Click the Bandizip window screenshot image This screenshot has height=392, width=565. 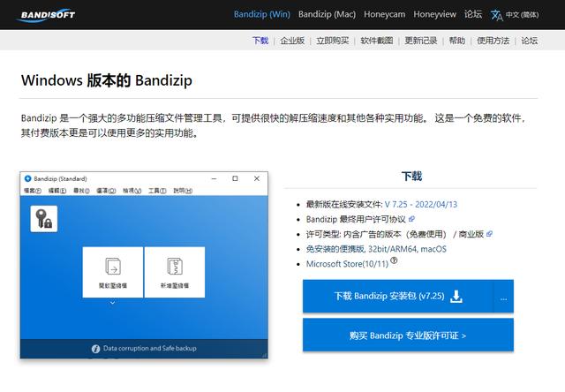pos(144,265)
